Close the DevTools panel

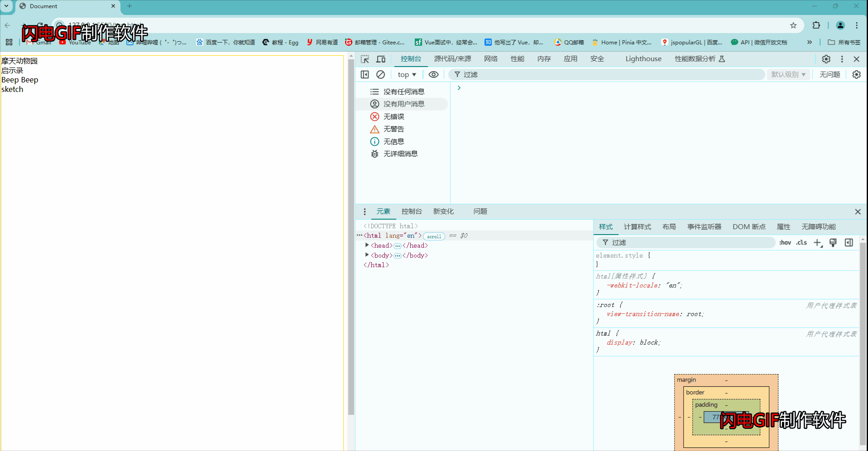(x=856, y=59)
